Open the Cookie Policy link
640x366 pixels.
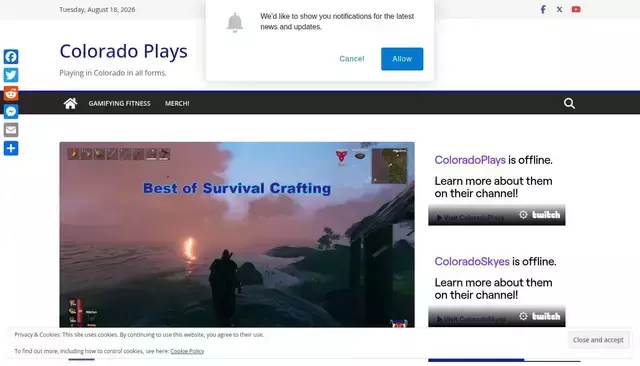(187, 351)
